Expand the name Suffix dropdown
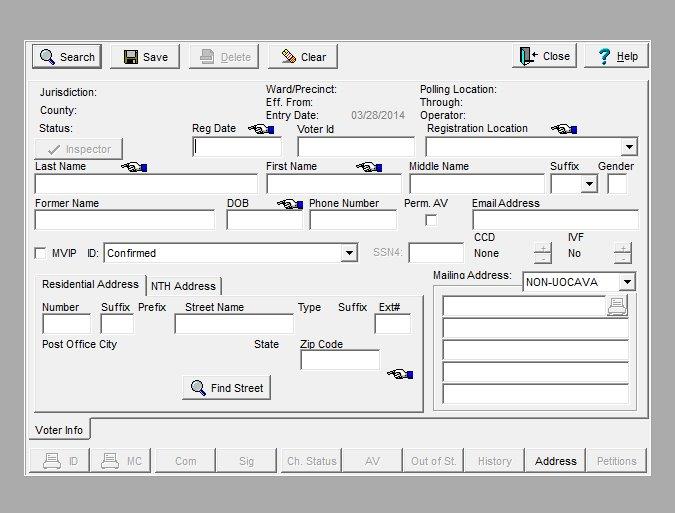675x513 pixels. pos(589,184)
